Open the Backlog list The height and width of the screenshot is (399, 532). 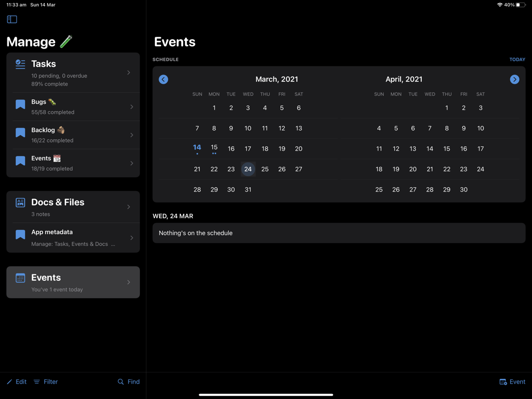click(x=73, y=135)
